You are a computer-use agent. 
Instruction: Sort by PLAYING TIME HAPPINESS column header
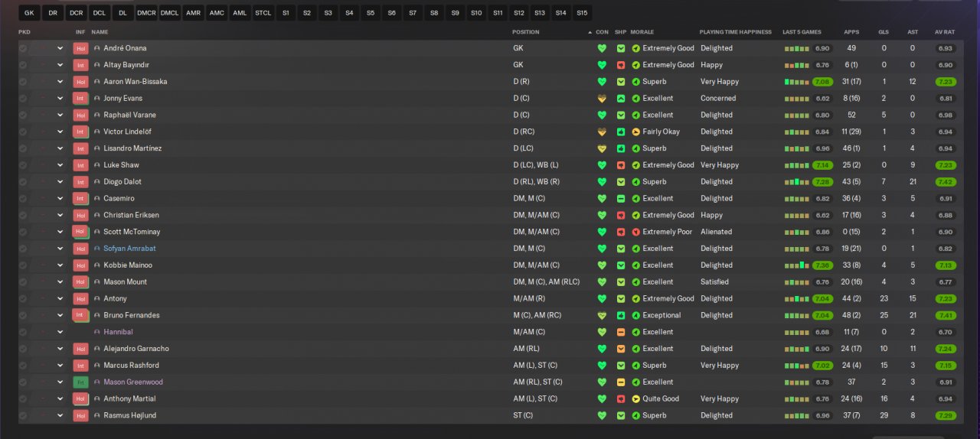point(734,32)
